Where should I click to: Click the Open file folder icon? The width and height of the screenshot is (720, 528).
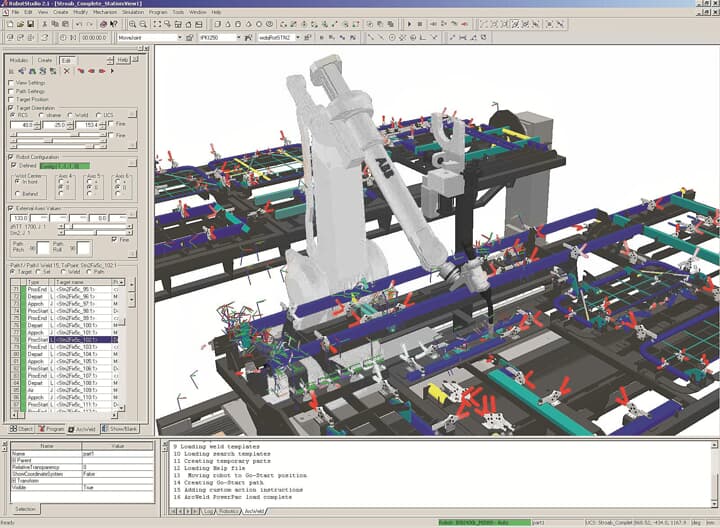(x=20, y=23)
